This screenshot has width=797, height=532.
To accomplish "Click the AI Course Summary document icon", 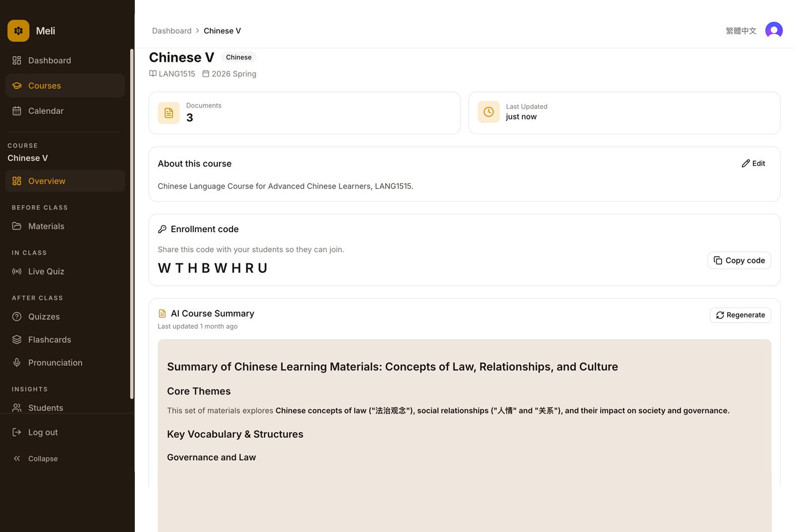I will coord(162,314).
